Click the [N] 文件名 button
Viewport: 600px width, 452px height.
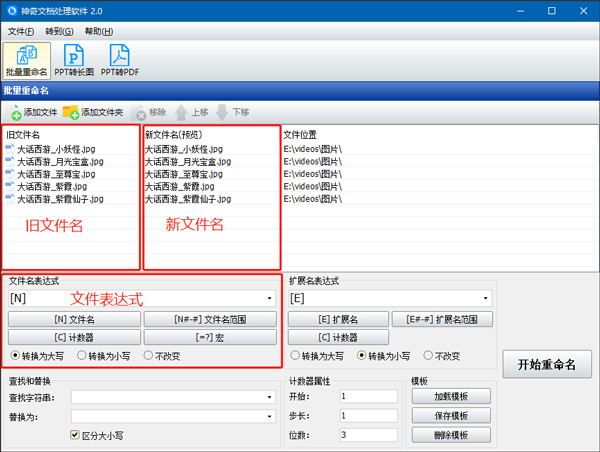point(75,319)
